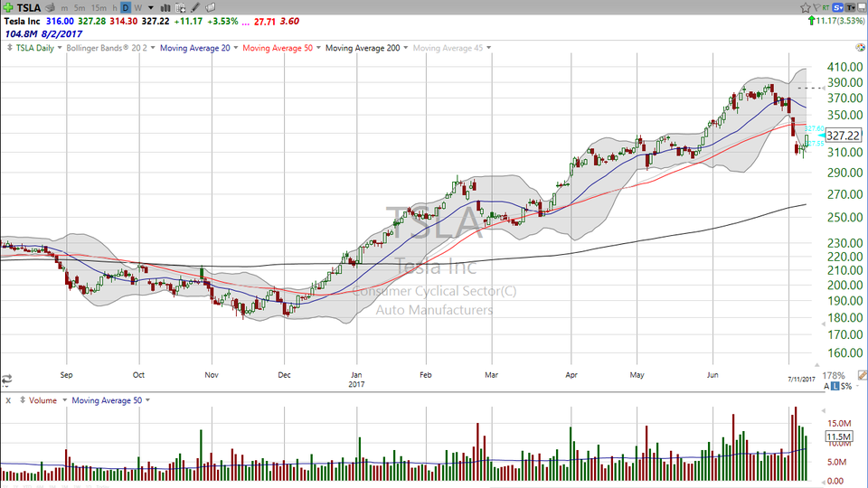Expand the Moving Average 45 dropdown arrow
The image size is (868, 488).
[x=488, y=48]
